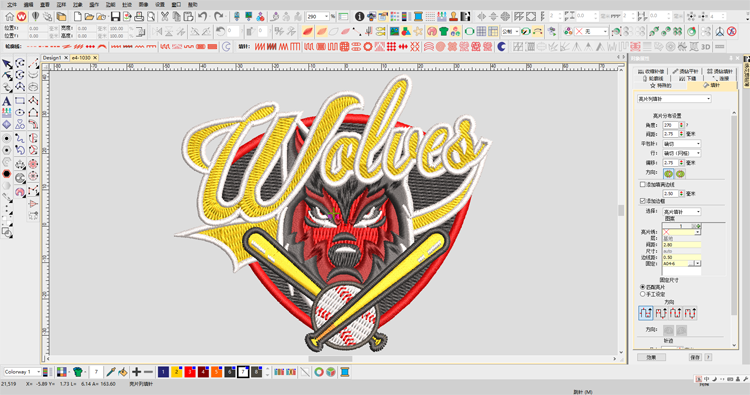This screenshot has height=395, width=750.
Task: Switch to the Design1 document tab
Action: coord(54,58)
